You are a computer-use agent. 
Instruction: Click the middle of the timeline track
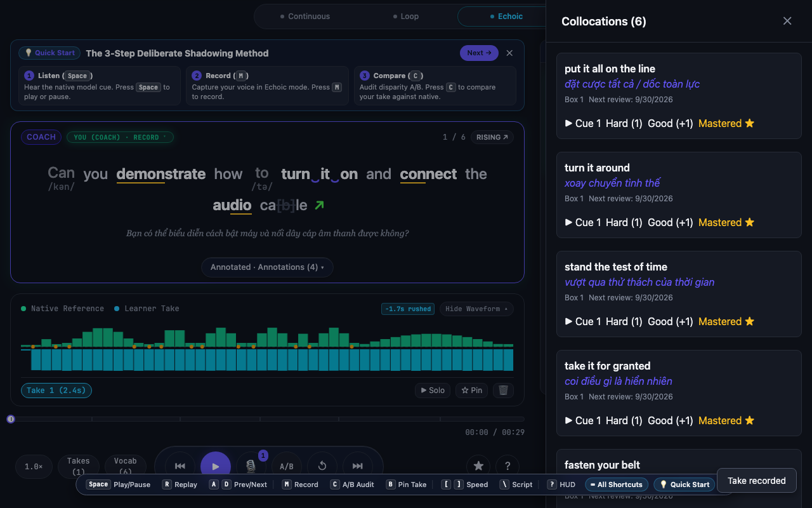click(268, 419)
